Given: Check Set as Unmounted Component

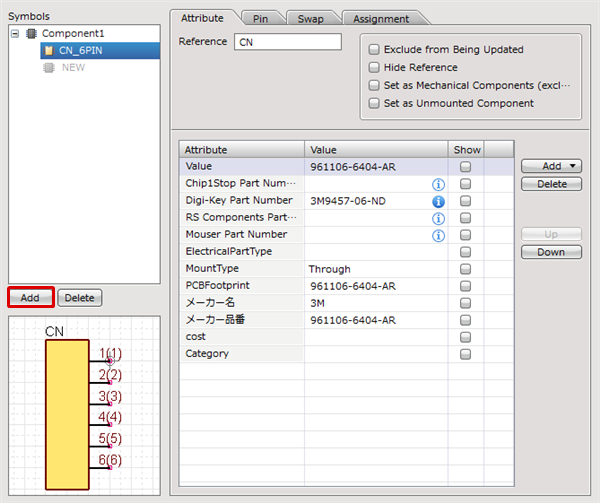Looking at the screenshot, I should [x=374, y=103].
